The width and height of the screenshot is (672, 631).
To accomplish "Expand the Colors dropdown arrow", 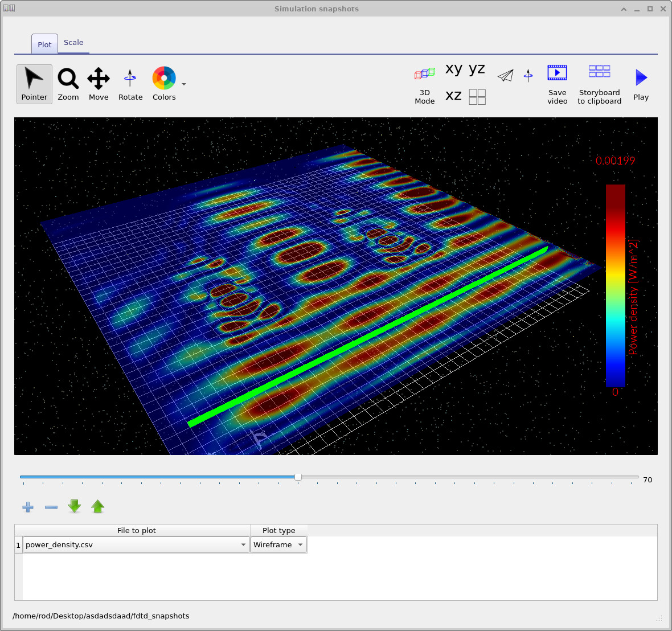I will coord(184,84).
